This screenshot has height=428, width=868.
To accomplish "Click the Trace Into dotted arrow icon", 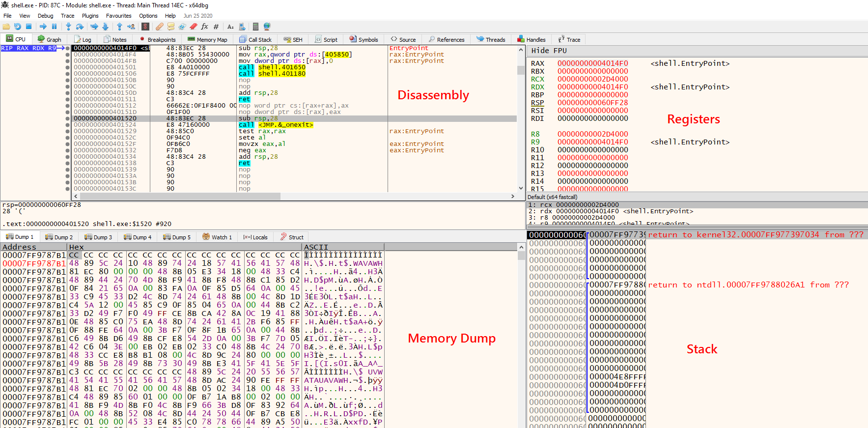I will point(94,27).
